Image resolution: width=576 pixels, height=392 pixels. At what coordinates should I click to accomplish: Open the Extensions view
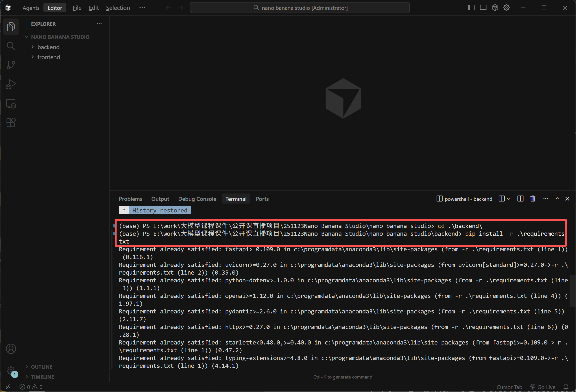[x=11, y=123]
